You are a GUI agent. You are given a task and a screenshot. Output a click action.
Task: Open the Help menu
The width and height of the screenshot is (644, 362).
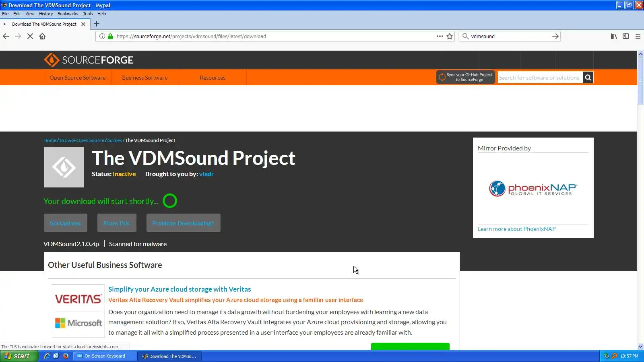coord(102,14)
